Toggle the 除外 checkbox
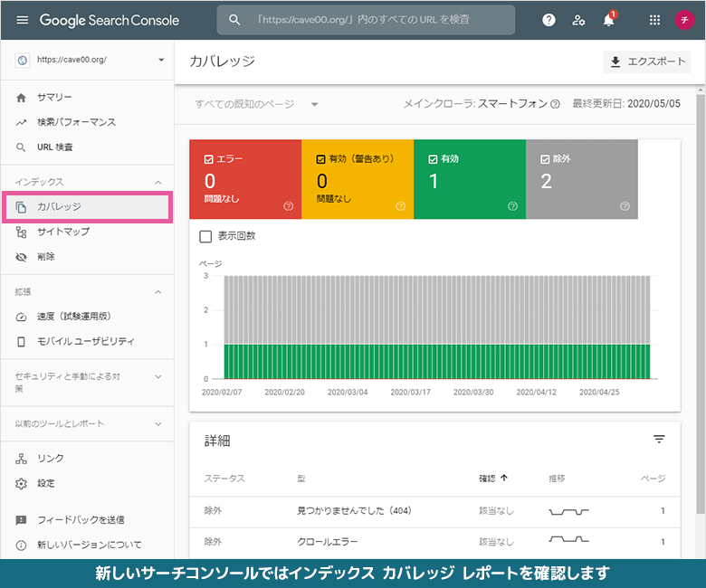This screenshot has height=588, width=706. [x=545, y=159]
